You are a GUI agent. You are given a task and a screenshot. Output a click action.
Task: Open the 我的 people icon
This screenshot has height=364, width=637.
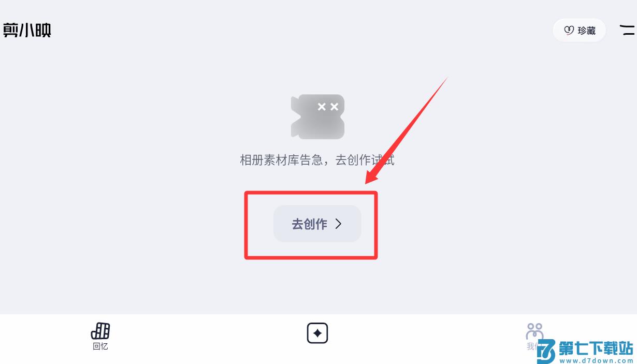(534, 331)
